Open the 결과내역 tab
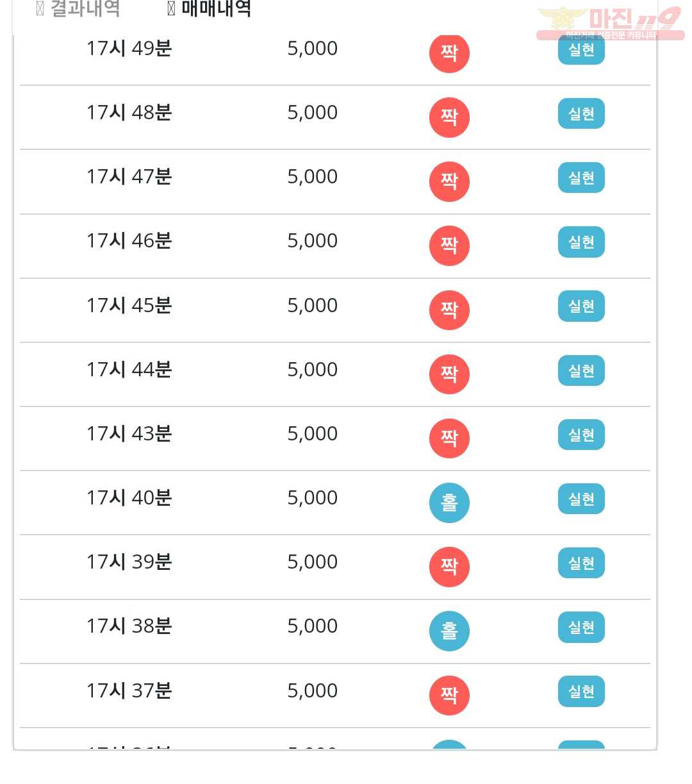 (x=78, y=9)
